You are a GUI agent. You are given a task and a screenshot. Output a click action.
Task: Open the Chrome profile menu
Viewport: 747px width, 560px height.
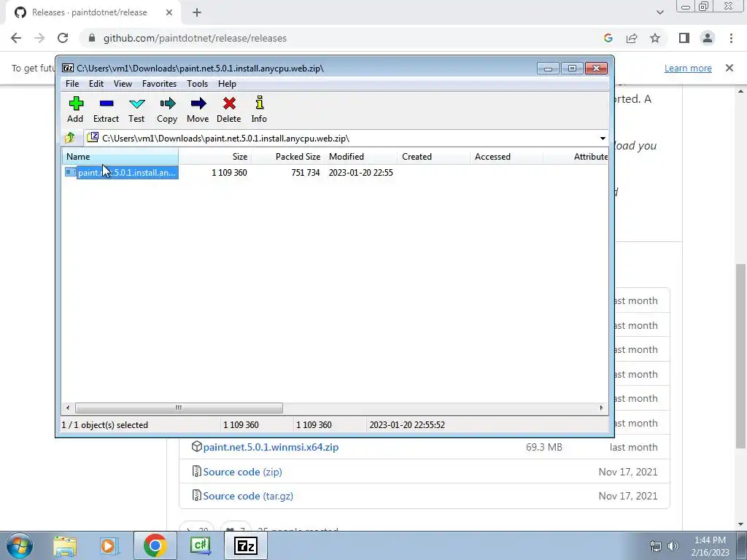(x=708, y=38)
